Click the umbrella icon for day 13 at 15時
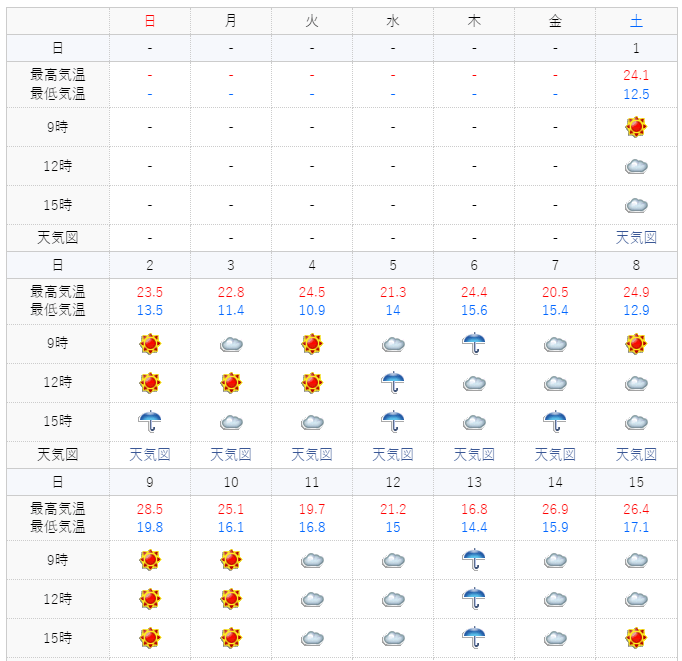 point(474,638)
